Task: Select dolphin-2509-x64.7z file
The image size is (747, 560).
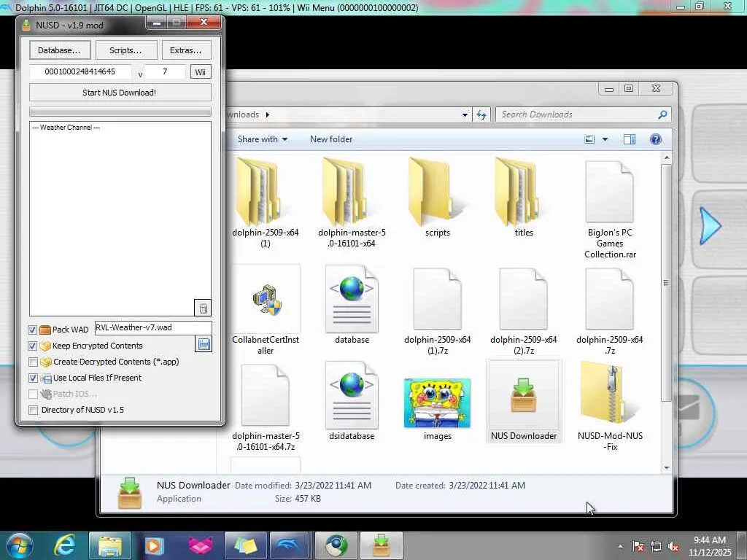Action: 610,311
